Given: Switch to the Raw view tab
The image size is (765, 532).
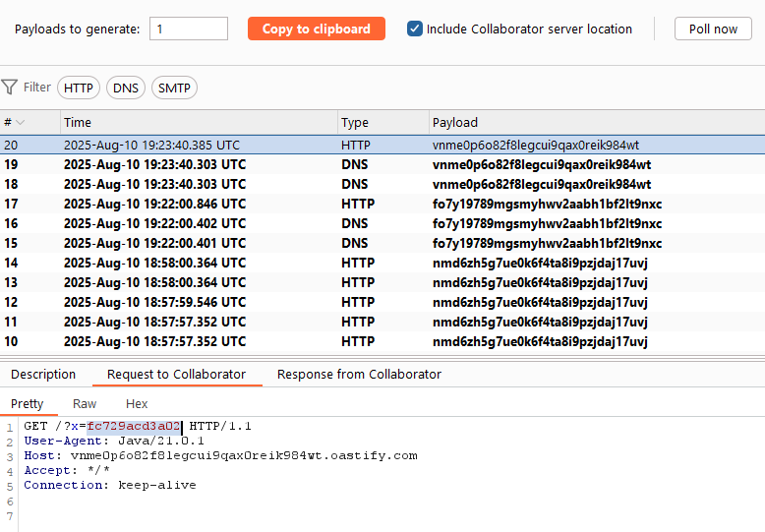Looking at the screenshot, I should (85, 404).
